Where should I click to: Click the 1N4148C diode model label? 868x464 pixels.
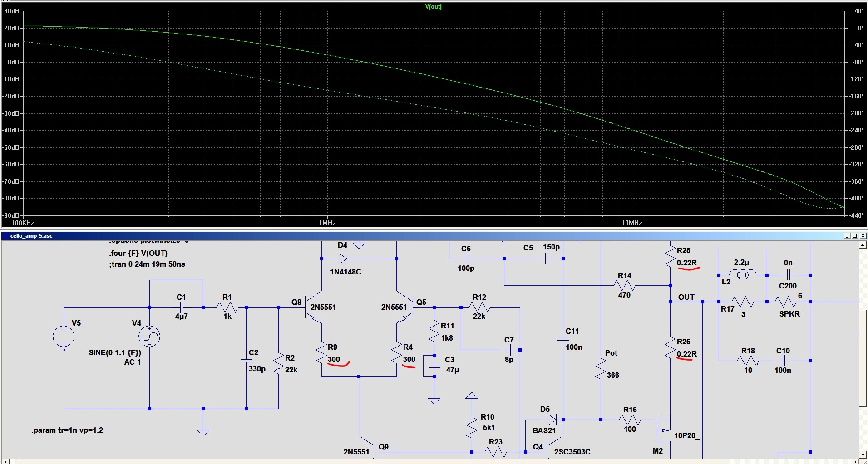[x=345, y=272]
